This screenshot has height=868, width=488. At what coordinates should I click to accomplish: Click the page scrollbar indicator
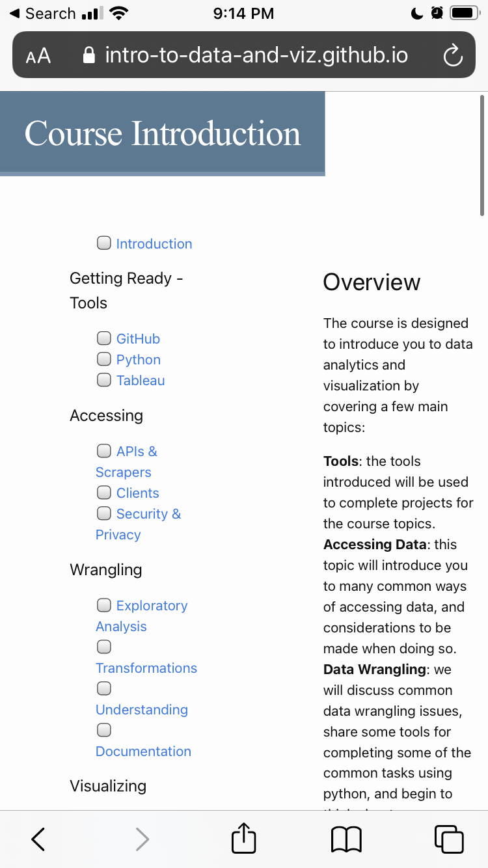point(482,156)
